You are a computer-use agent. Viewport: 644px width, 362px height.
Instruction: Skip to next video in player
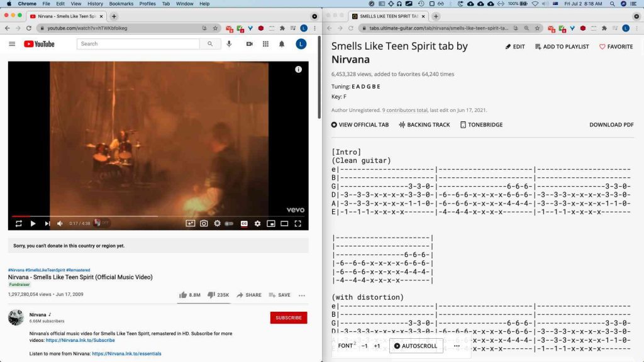click(47, 223)
